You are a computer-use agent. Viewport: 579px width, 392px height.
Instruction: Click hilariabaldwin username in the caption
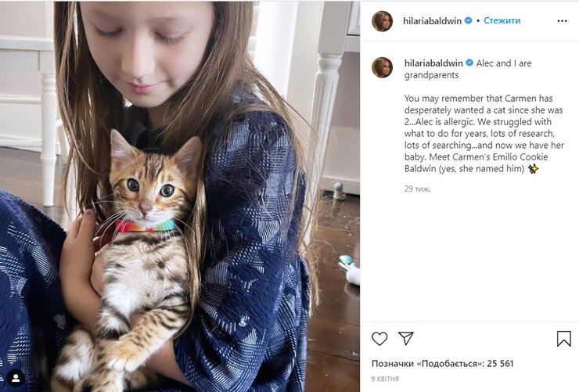[x=433, y=63]
